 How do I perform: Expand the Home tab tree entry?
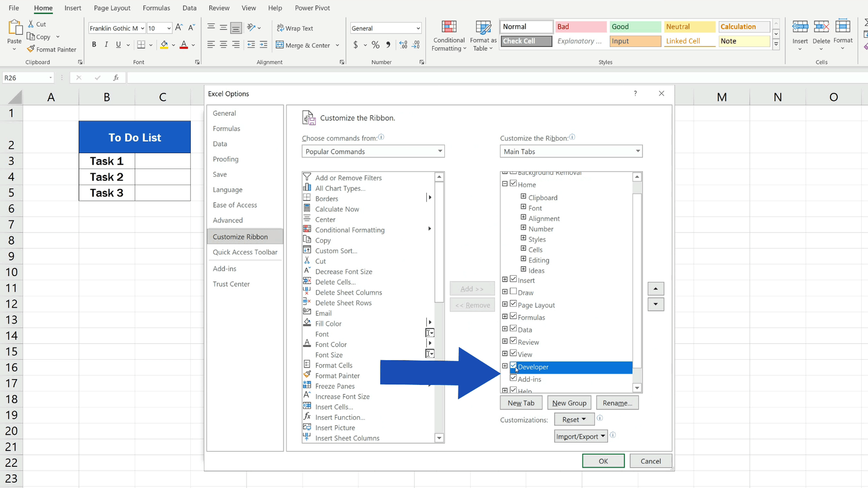click(x=505, y=184)
